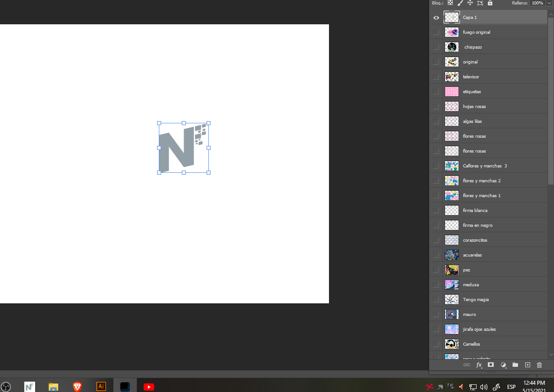Image resolution: width=554 pixels, height=392 pixels.
Task: Select layer named "televisor"
Action: [471, 77]
